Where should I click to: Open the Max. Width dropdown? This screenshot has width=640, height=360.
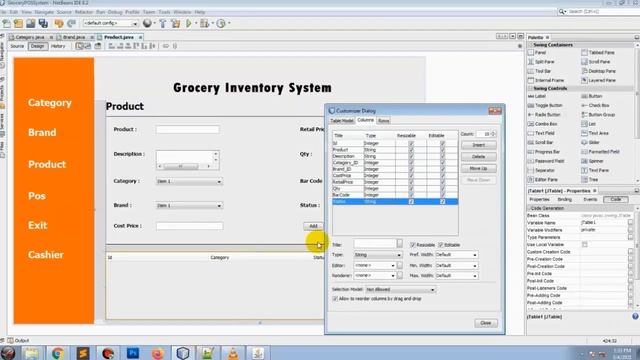click(x=456, y=276)
